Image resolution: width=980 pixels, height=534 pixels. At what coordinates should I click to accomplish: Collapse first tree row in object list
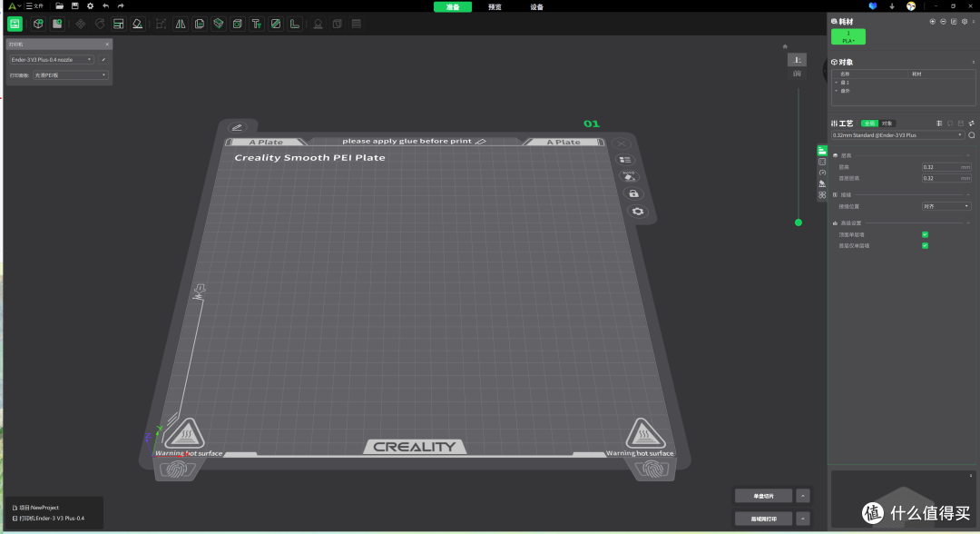coord(837,83)
